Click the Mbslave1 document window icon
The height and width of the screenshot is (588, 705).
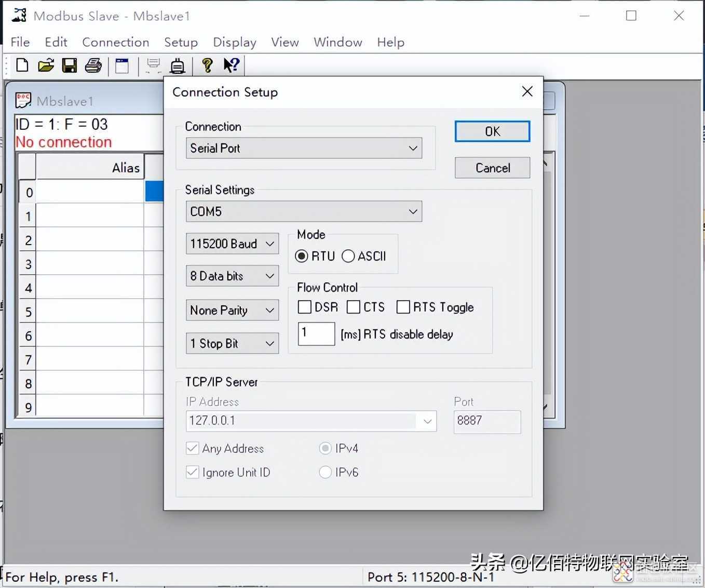click(x=23, y=100)
